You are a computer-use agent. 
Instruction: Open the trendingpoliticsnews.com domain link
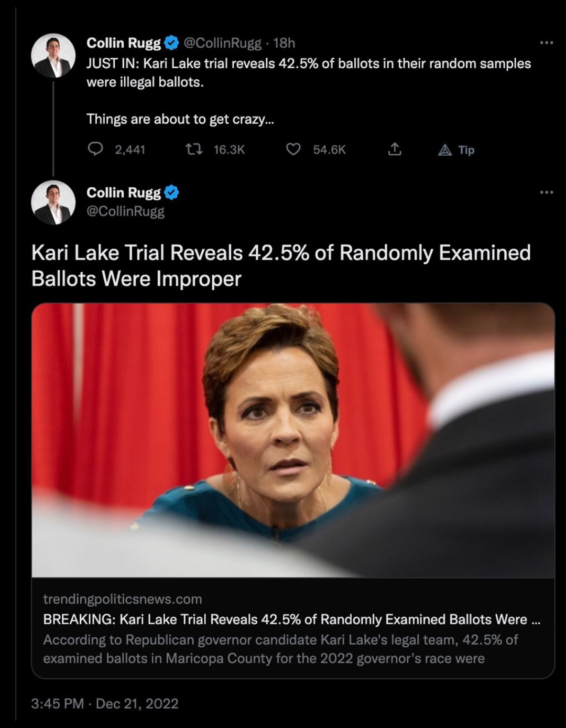click(122, 599)
